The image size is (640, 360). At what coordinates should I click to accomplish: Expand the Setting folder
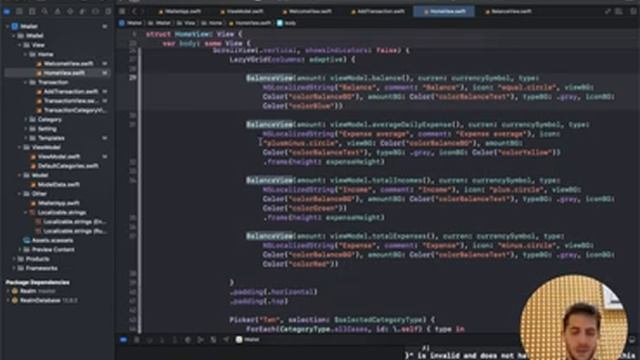(x=26, y=129)
